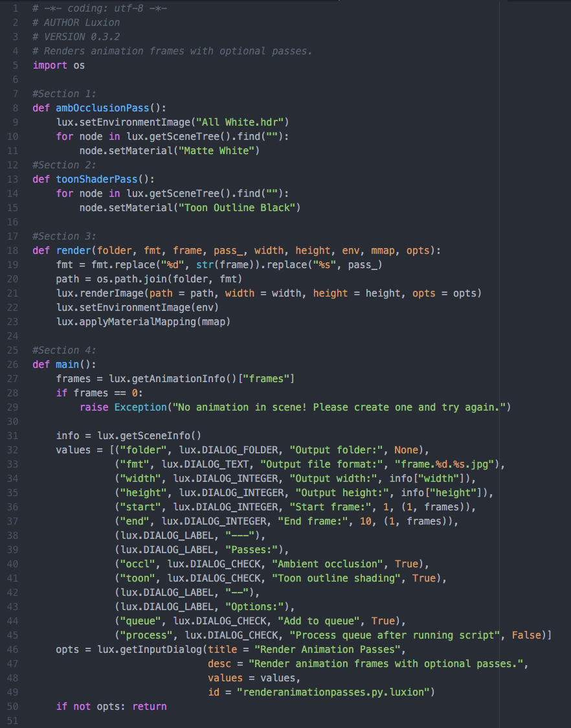
Task: Click line number 30 in the gutter
Action: tap(12, 422)
